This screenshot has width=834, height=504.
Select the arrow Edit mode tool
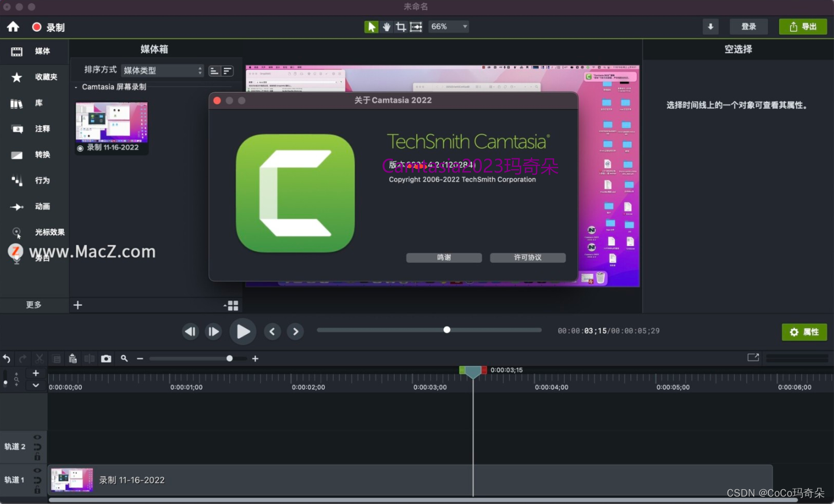click(x=371, y=27)
